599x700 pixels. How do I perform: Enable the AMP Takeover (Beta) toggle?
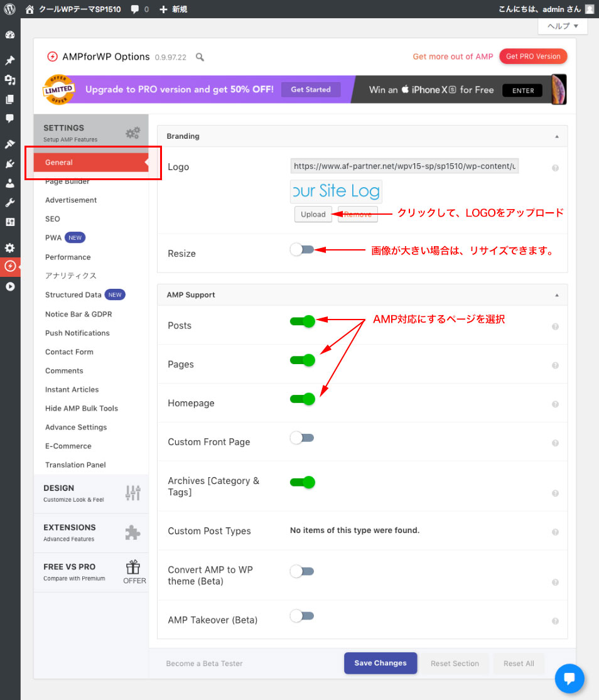302,616
